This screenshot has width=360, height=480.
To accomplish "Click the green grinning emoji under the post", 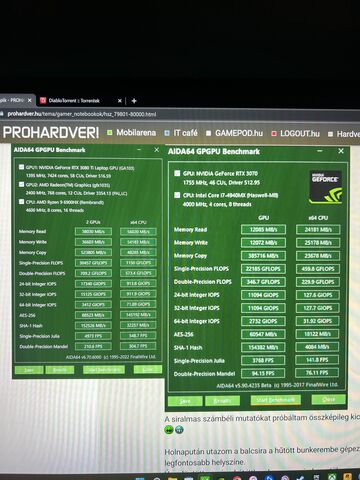I will click(x=169, y=430).
